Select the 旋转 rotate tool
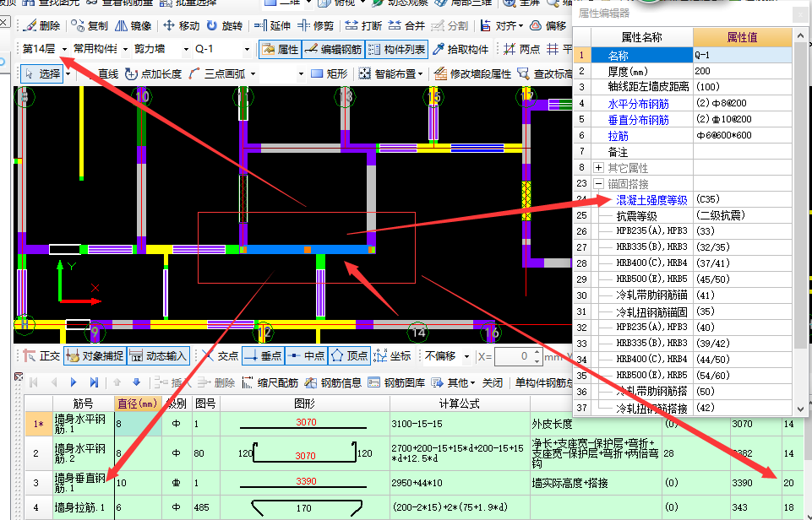This screenshot has width=812, height=520. click(225, 25)
